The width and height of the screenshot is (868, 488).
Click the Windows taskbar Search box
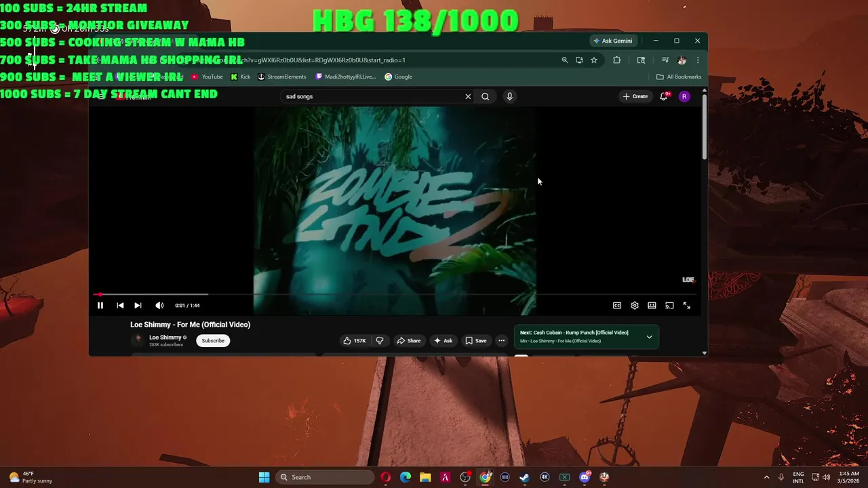click(325, 477)
